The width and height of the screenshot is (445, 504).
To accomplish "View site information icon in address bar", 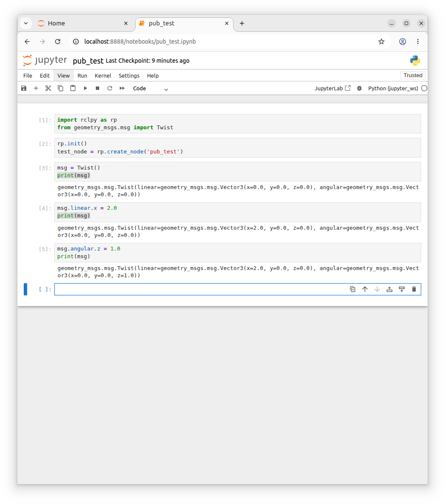I will (76, 42).
